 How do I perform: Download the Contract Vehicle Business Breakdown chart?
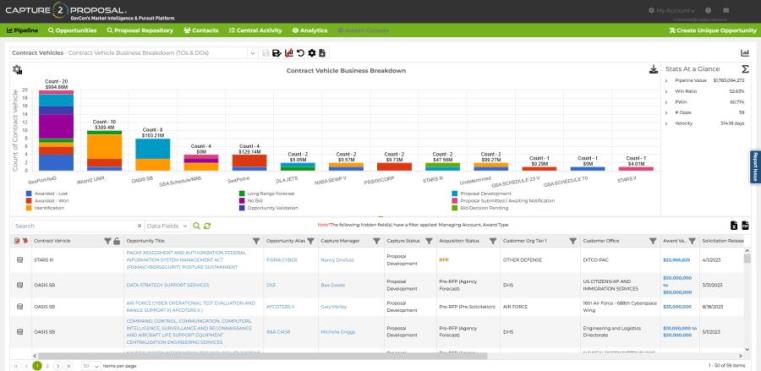point(653,69)
